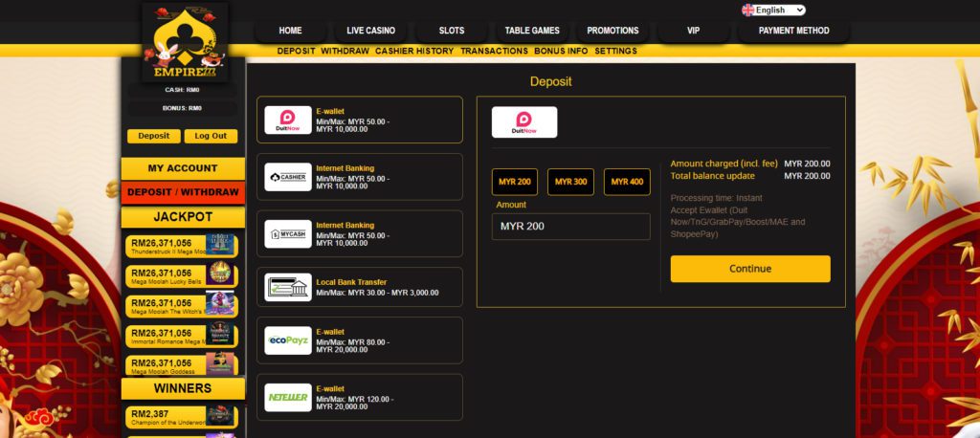Open TABLE GAMES menu
The height and width of the screenshot is (438, 980).
[532, 31]
